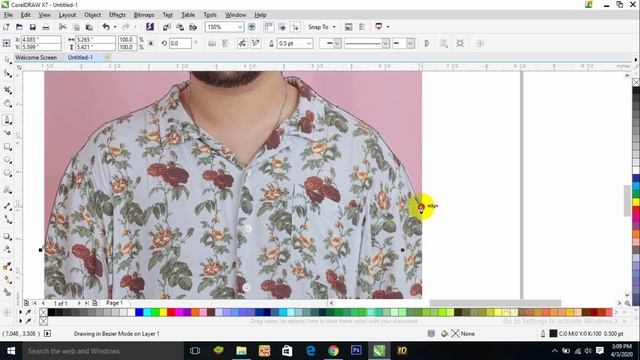Toggle the Close Curve button in property bar

click(427, 43)
